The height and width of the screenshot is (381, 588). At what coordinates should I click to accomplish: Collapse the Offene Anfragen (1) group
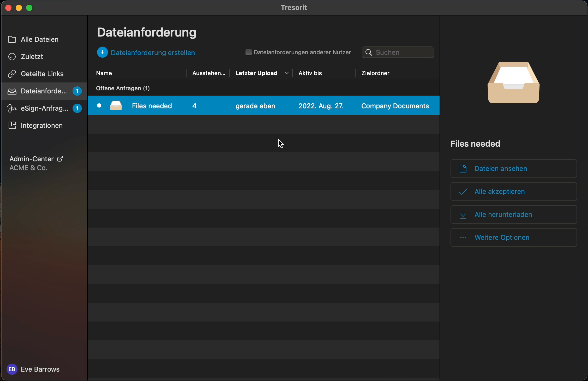tap(123, 88)
